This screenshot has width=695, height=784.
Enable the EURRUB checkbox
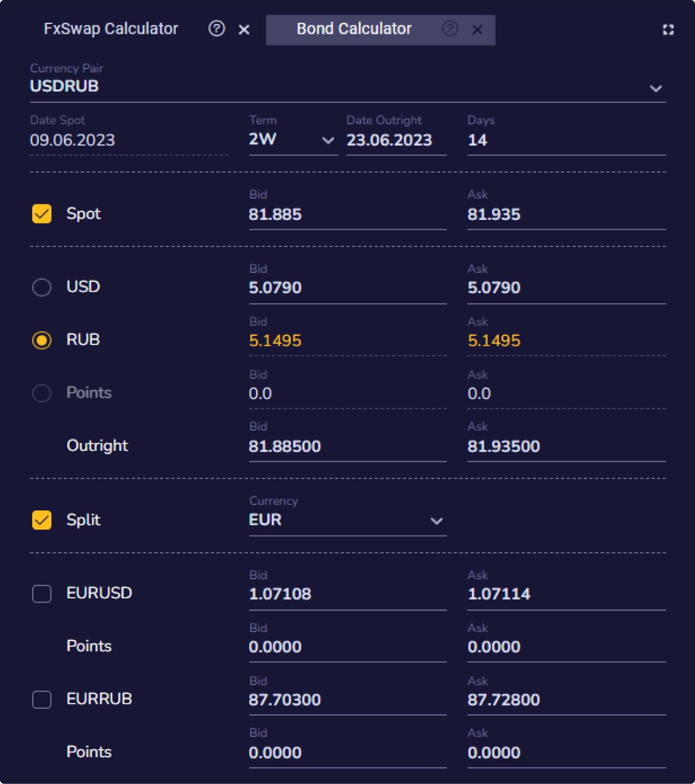click(x=42, y=700)
